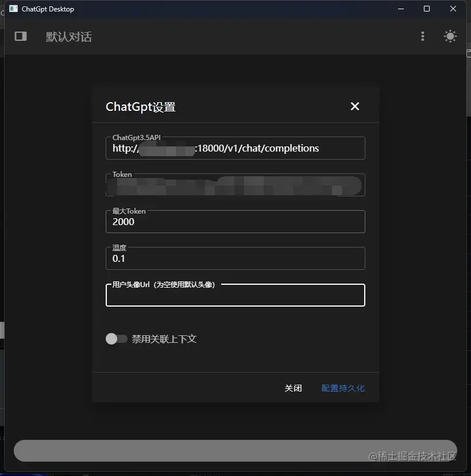
Task: Maximize the ChatGpt Desktop window
Action: [427, 9]
